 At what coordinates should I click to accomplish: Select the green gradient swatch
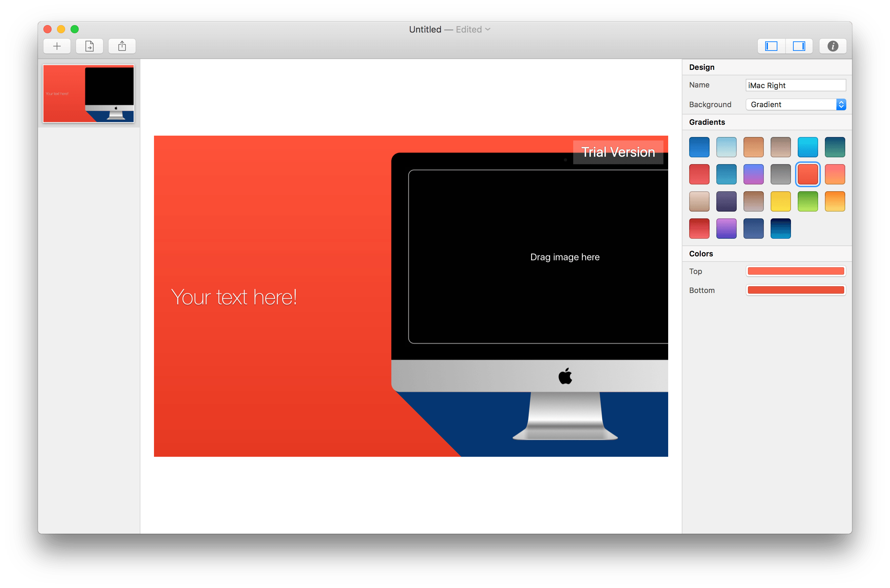pyautogui.click(x=808, y=201)
